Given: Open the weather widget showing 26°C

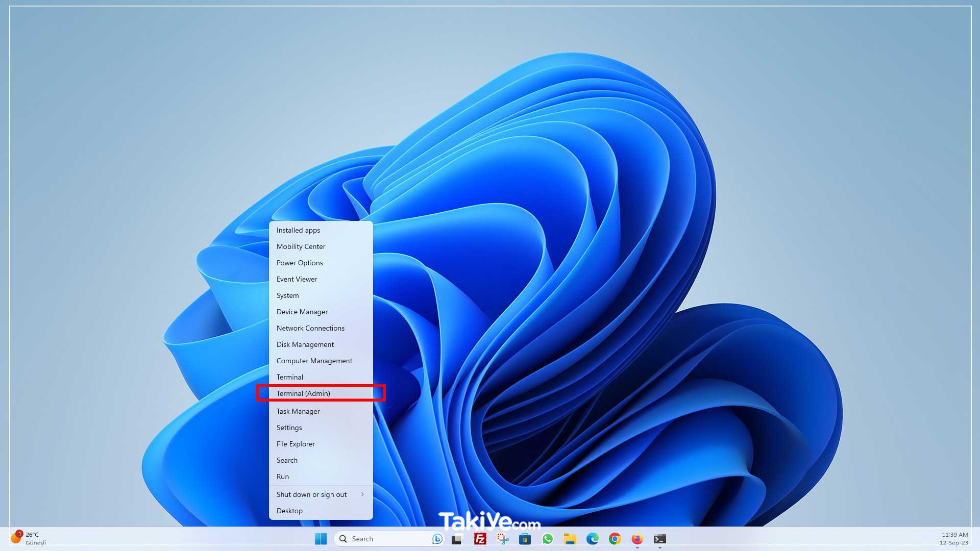Looking at the screenshot, I should click(28, 538).
